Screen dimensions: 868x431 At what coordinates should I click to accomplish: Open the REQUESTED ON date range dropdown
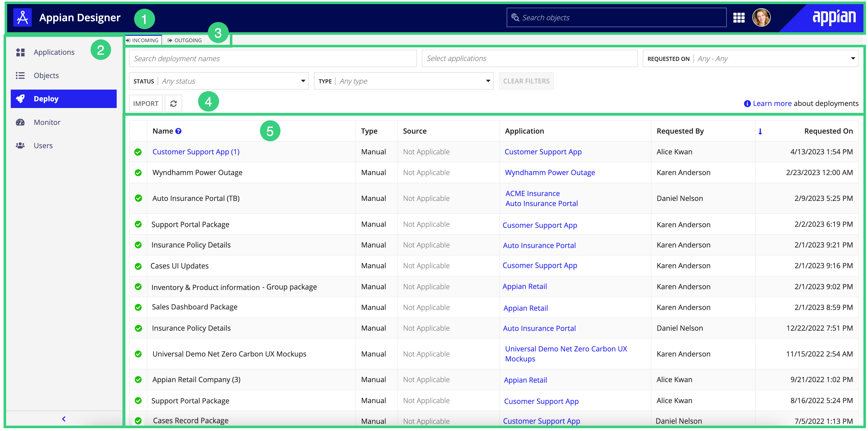[750, 59]
